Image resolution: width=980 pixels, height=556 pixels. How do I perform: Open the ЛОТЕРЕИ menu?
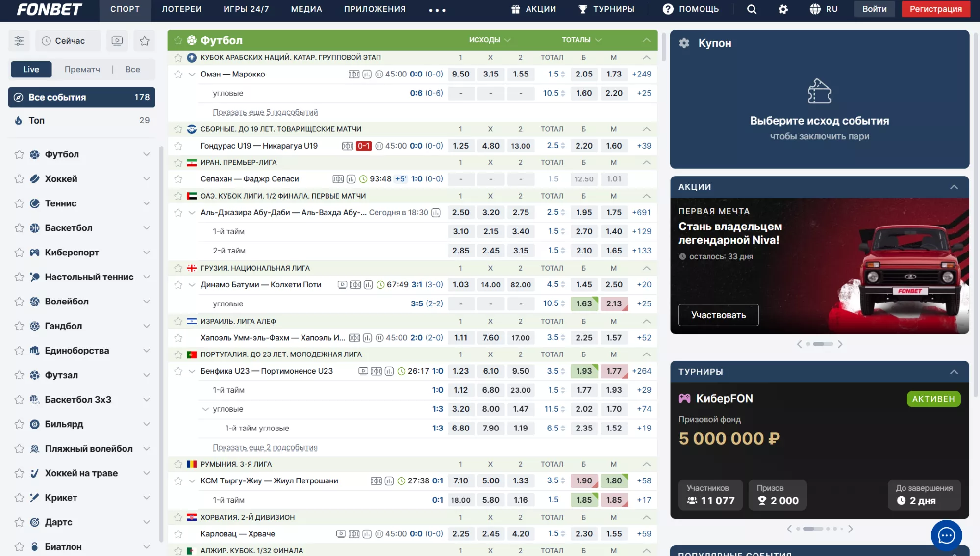(x=181, y=9)
